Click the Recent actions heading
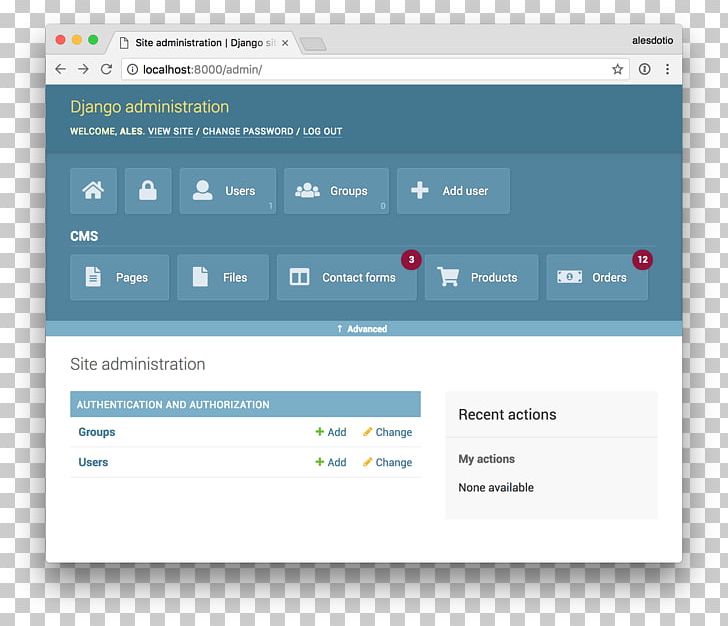The width and height of the screenshot is (728, 626). click(507, 414)
